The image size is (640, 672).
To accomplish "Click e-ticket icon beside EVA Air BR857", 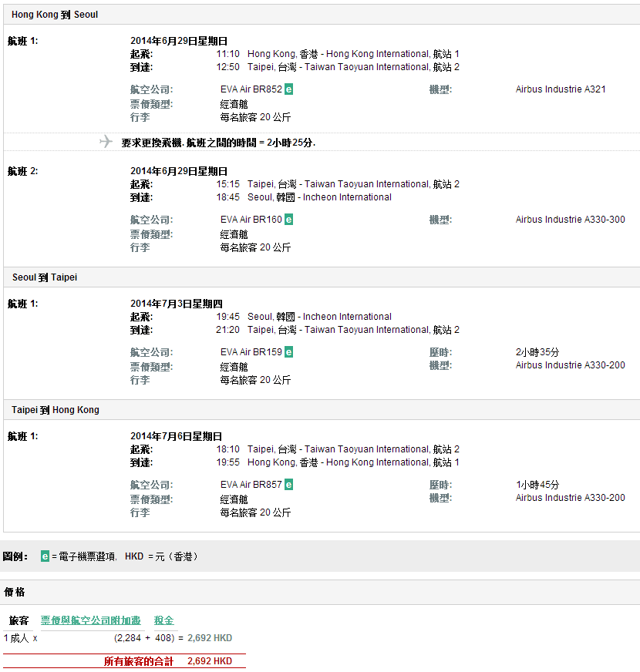I will (x=288, y=485).
